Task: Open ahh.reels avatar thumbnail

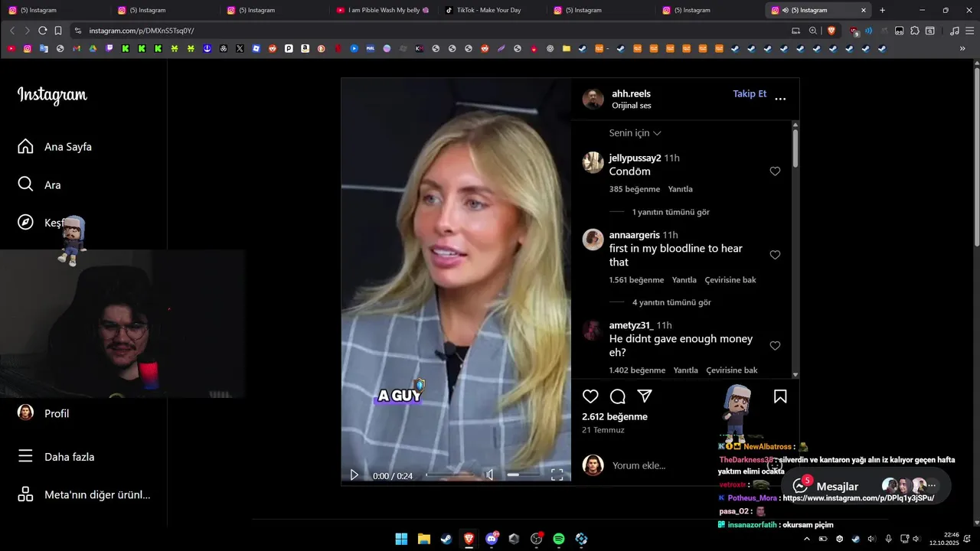Action: click(593, 99)
